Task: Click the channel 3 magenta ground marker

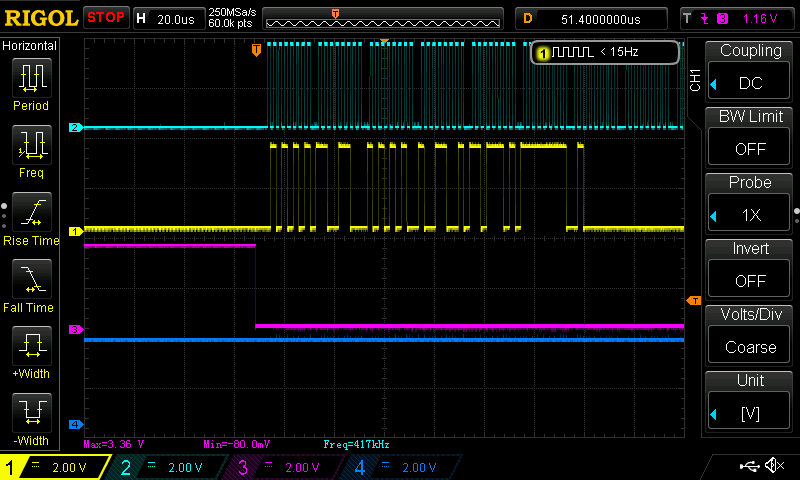Action: coord(76,330)
